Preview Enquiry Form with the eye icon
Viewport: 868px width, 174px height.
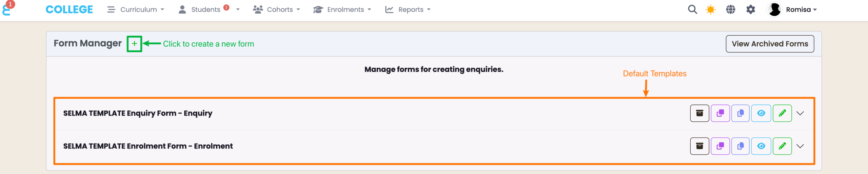coord(761,113)
